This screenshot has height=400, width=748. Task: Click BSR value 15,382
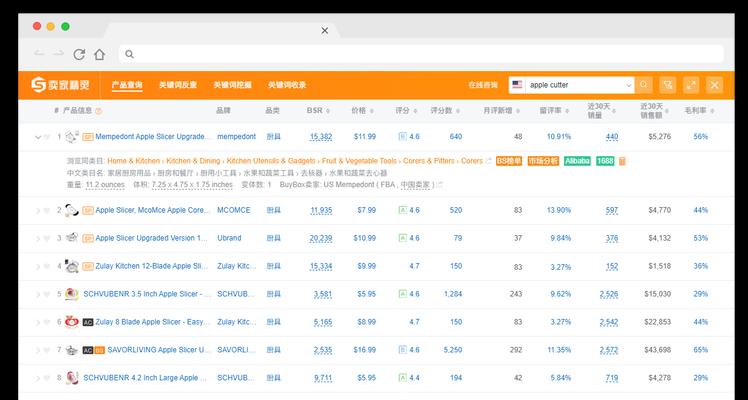point(321,137)
